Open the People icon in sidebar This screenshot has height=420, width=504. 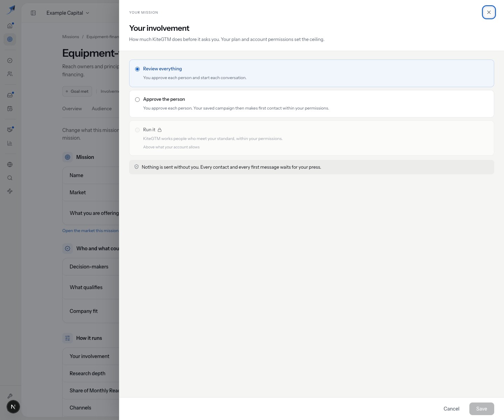coord(10,74)
